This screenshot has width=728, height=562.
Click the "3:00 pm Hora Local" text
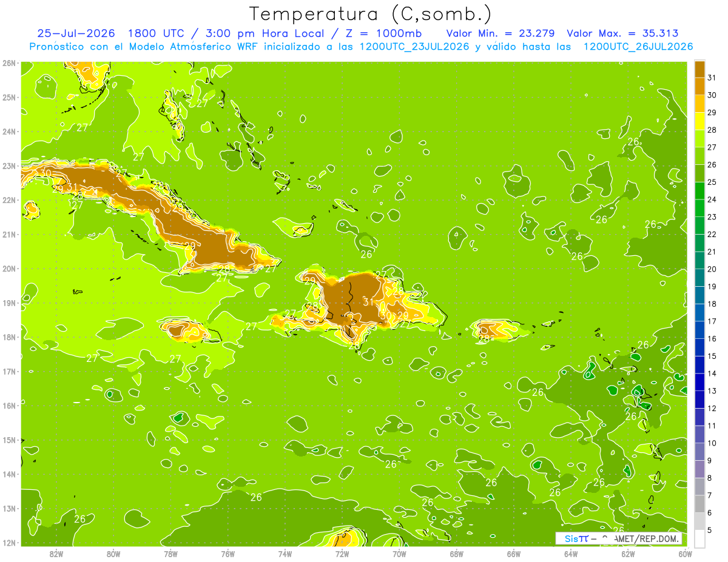(264, 33)
